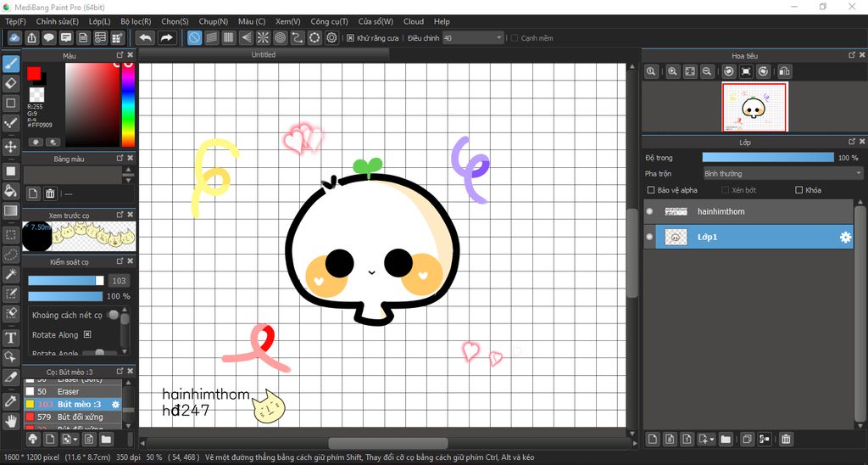The width and height of the screenshot is (868, 465).
Task: Open Bút mèo :3 brush settings gear
Action: pos(115,404)
